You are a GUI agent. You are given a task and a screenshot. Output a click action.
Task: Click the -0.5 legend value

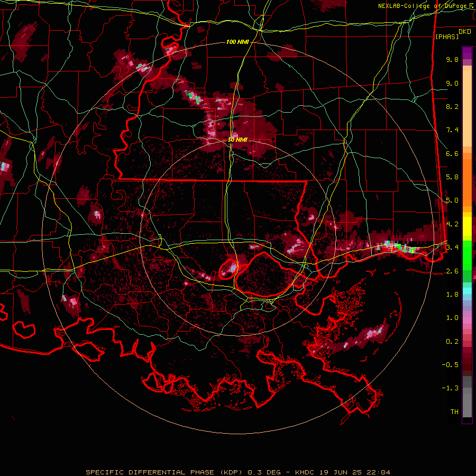[x=450, y=365]
